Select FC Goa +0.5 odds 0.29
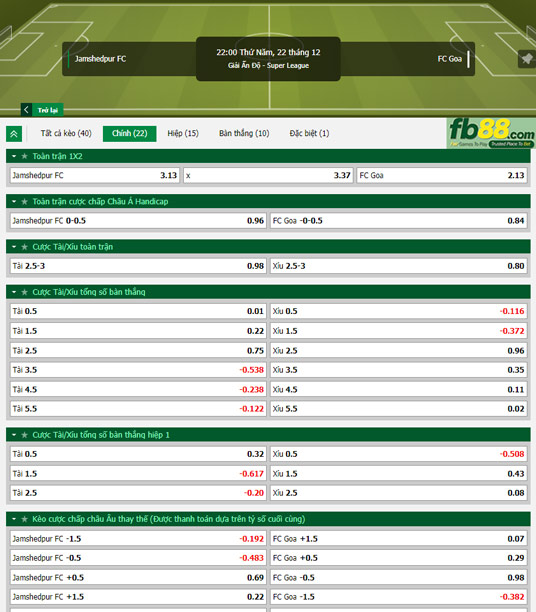Image resolution: width=536 pixels, height=612 pixels. [x=399, y=558]
